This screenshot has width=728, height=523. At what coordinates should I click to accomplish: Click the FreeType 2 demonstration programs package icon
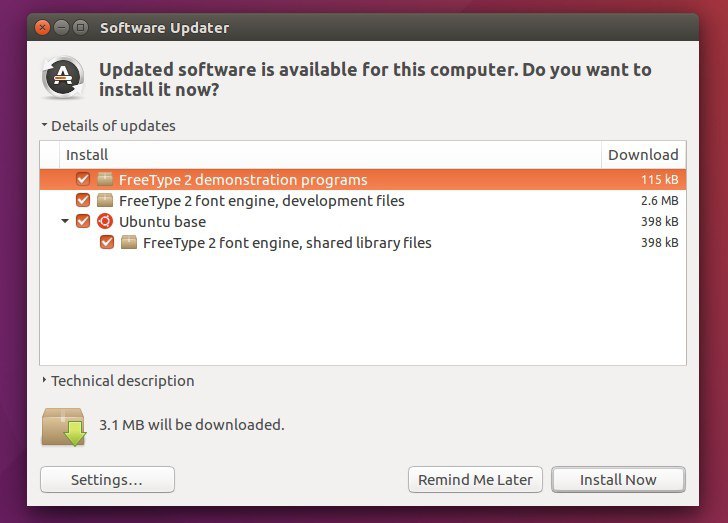coord(105,180)
